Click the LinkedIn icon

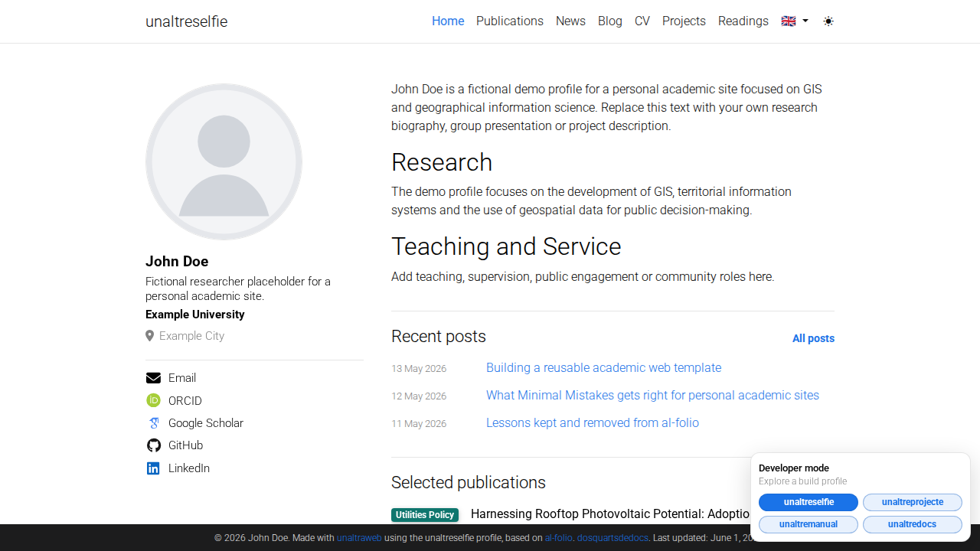tap(153, 468)
